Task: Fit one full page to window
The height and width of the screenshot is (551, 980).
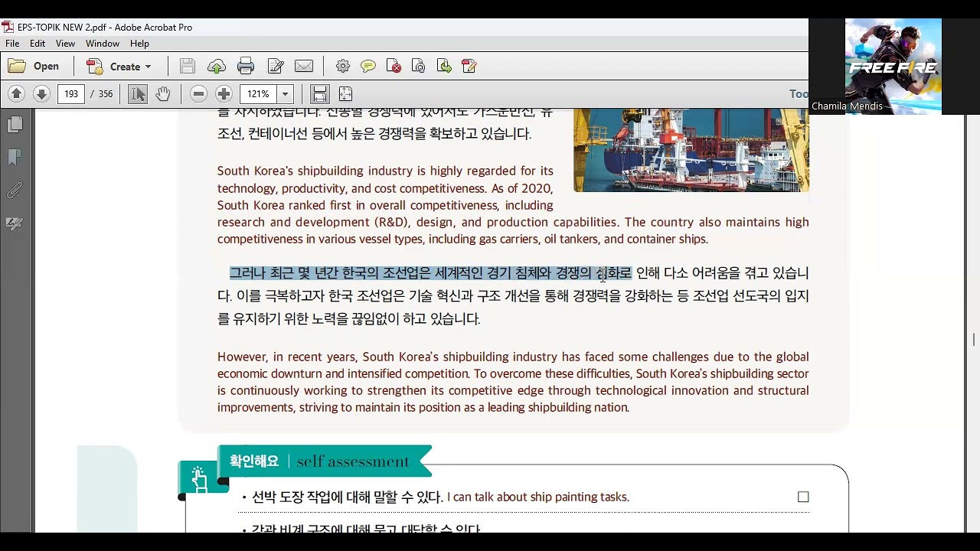Action: tap(345, 94)
